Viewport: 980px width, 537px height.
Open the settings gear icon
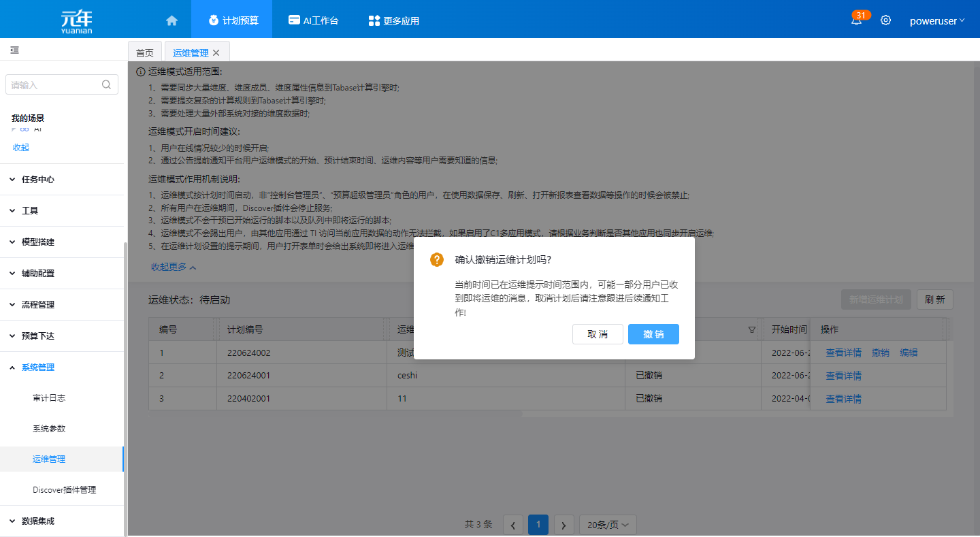[x=885, y=20]
